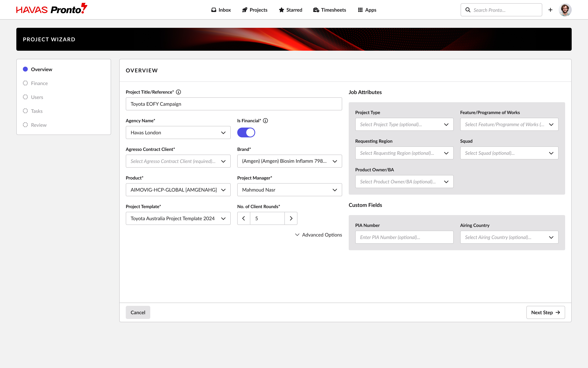
Task: Open the Project Template dropdown
Action: pyautogui.click(x=178, y=218)
